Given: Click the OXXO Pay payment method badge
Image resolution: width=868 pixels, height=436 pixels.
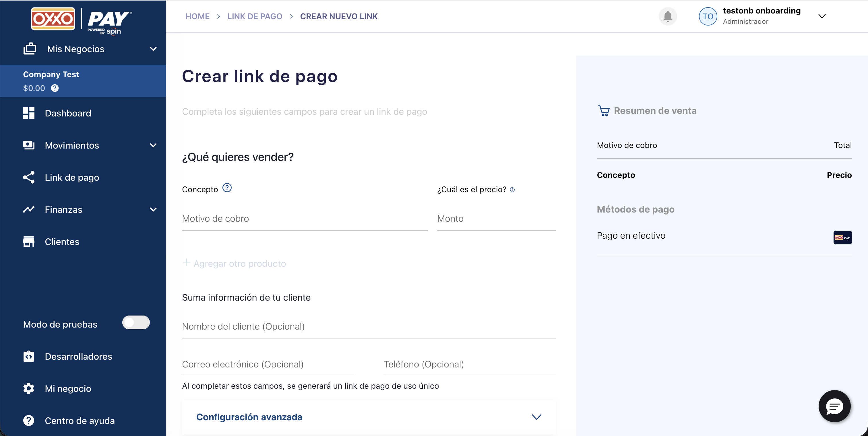Looking at the screenshot, I should [x=842, y=237].
